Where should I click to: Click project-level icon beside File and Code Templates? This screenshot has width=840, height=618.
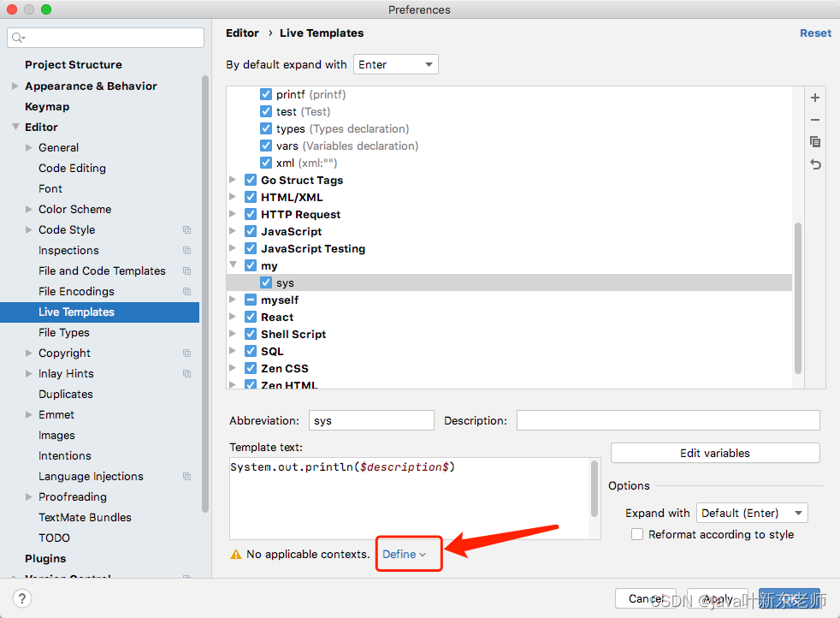(x=186, y=270)
